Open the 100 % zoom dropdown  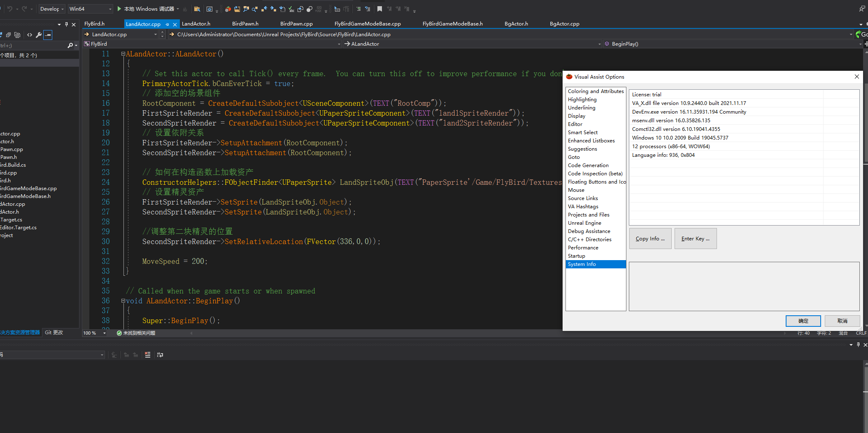[105, 333]
